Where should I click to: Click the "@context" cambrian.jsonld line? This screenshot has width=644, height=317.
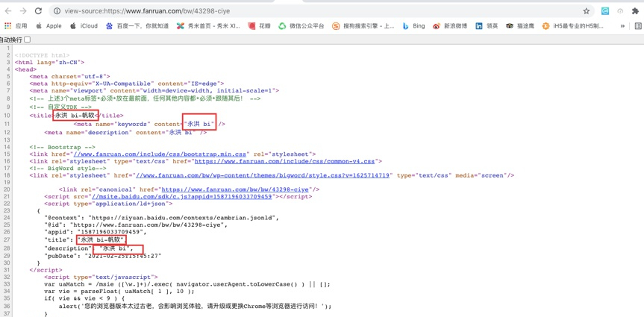coord(162,218)
